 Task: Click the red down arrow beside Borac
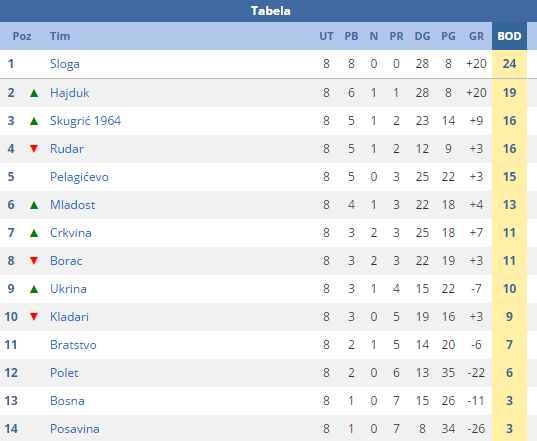(x=34, y=261)
